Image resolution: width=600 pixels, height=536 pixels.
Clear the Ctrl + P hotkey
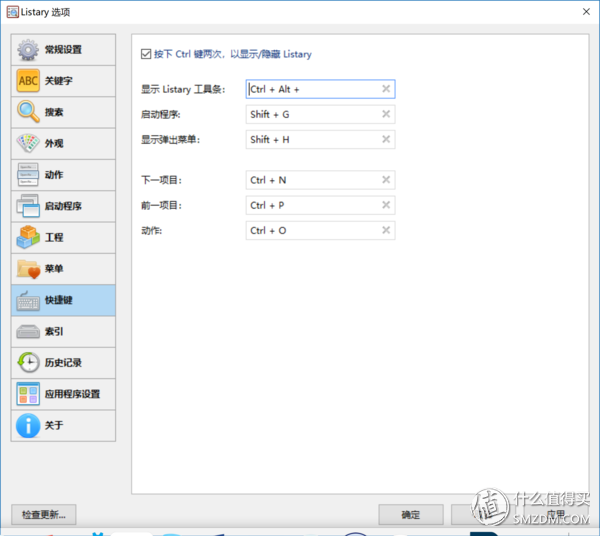pos(386,205)
